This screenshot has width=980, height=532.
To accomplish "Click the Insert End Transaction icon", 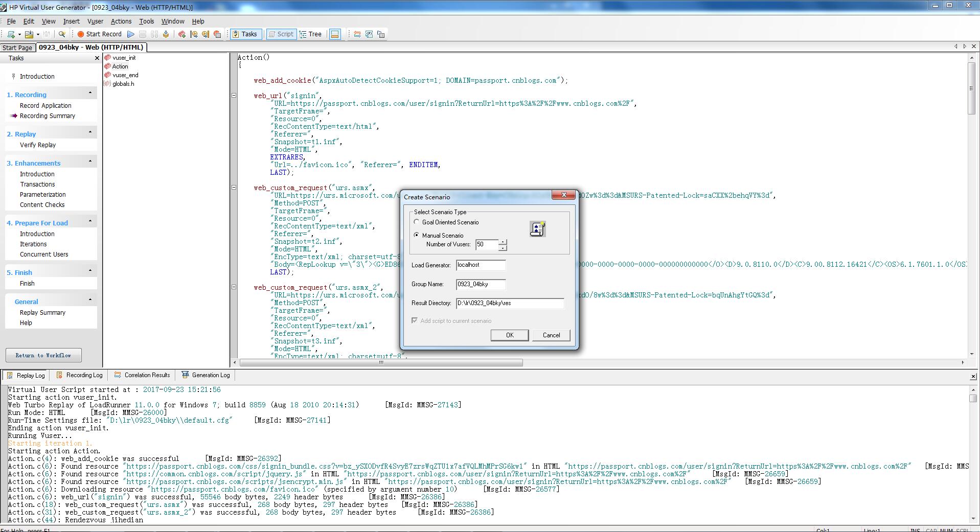I will pos(206,34).
